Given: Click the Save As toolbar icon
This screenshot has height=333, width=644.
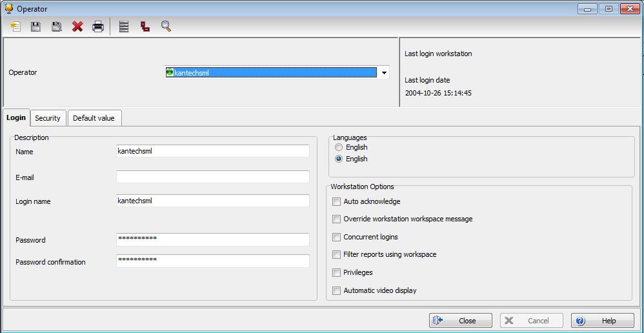Looking at the screenshot, I should pos(56,27).
